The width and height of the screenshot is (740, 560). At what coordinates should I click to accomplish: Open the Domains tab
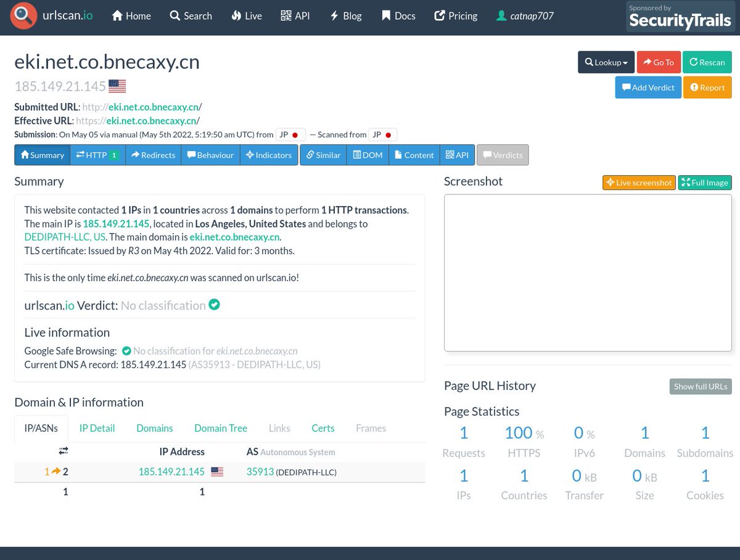pos(155,428)
